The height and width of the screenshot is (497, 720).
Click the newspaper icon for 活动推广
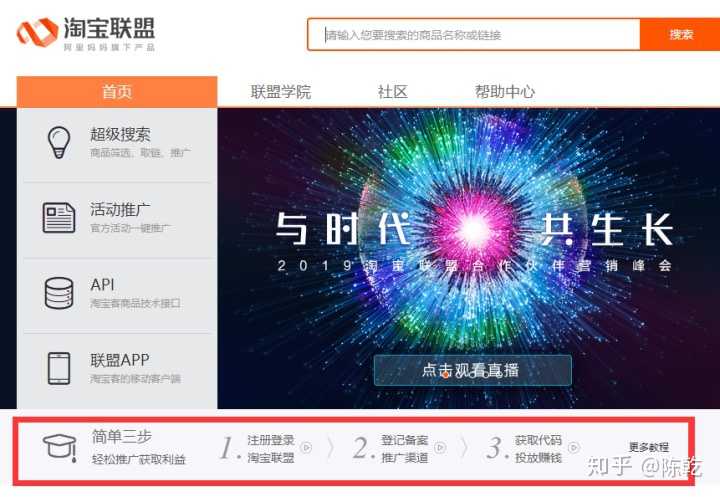(59, 217)
